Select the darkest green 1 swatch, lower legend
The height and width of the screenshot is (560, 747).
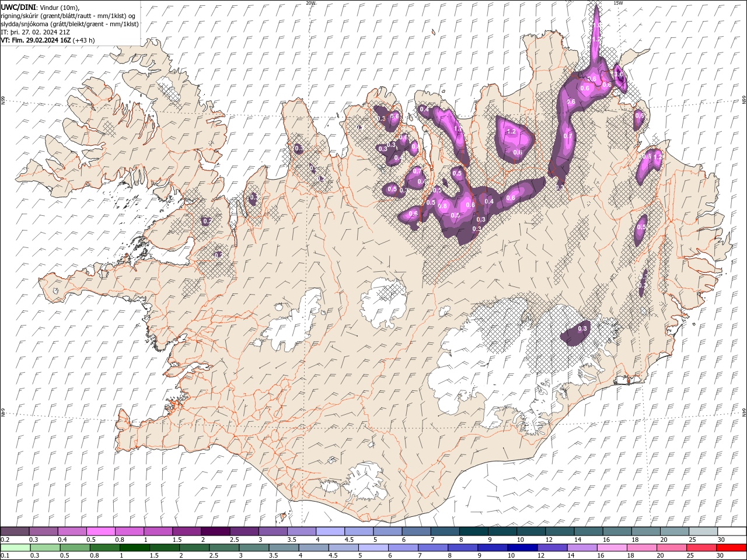click(134, 548)
